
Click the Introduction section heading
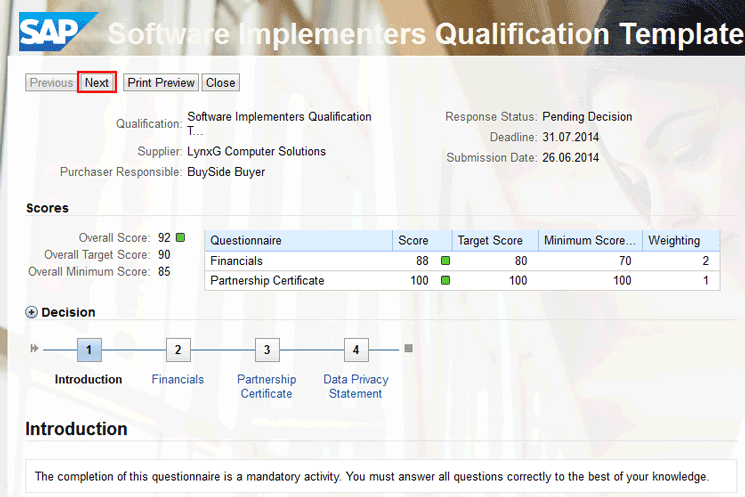tap(76, 429)
